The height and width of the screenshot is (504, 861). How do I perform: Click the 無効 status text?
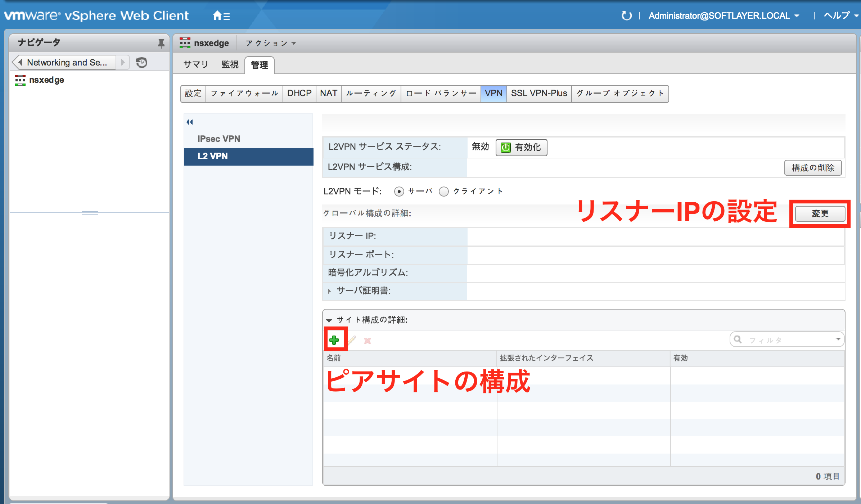[x=481, y=147]
